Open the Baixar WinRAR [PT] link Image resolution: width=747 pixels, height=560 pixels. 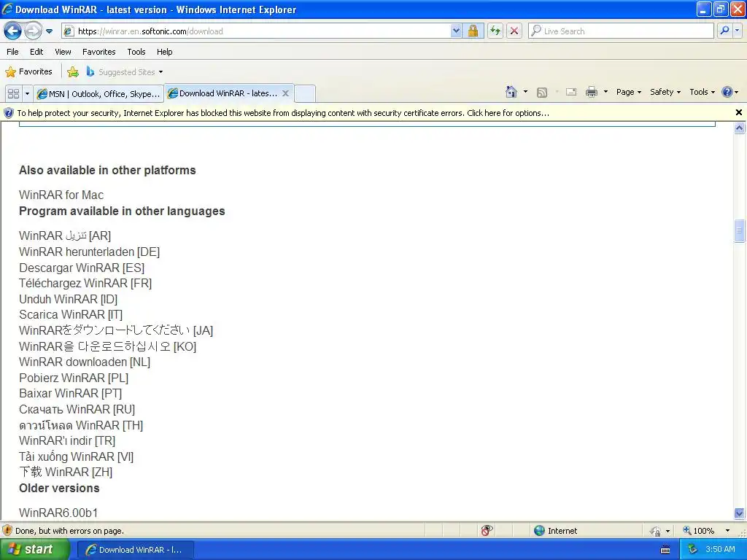[x=71, y=393]
